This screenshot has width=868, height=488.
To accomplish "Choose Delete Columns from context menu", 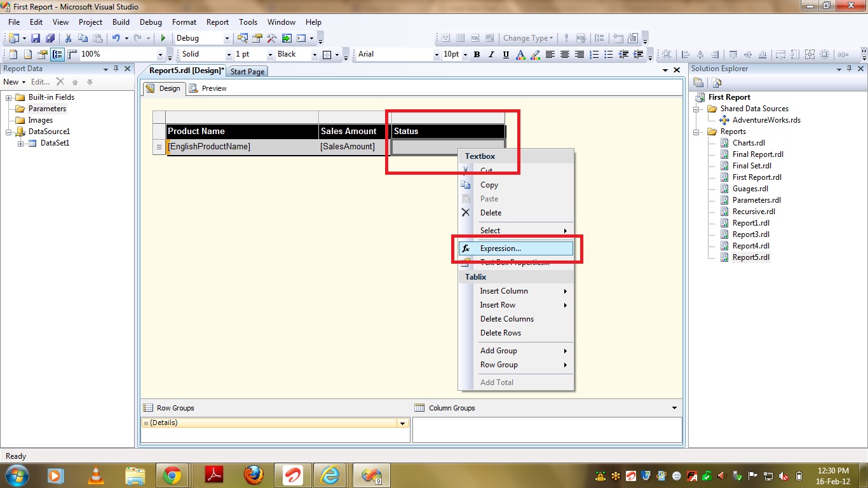I will pos(506,319).
